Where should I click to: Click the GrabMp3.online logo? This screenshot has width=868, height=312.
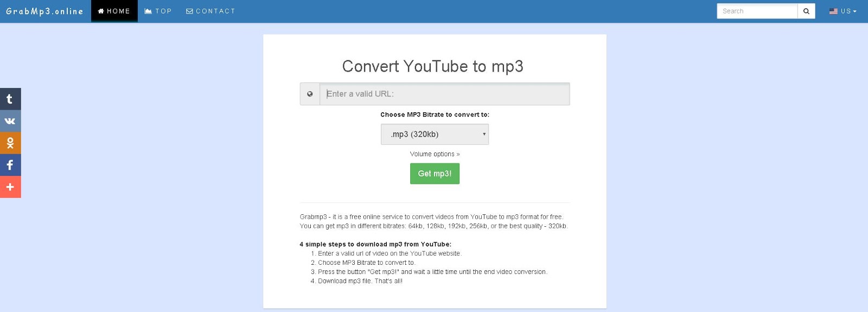tap(44, 11)
